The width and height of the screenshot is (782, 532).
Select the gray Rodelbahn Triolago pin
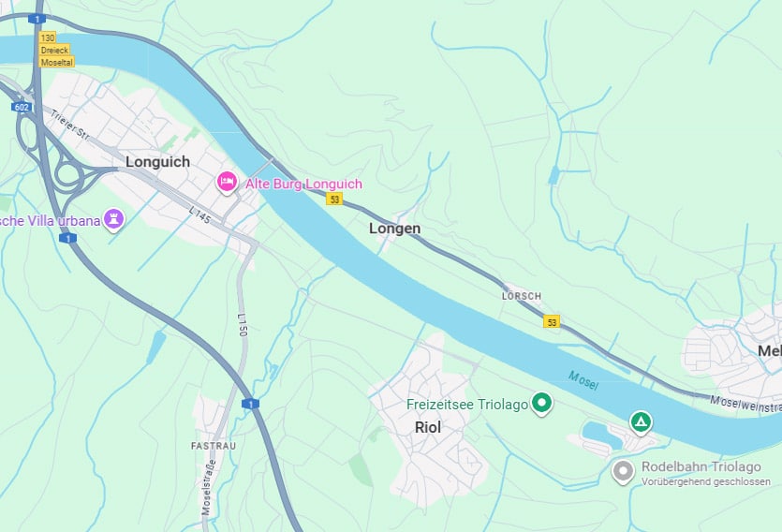[623, 471]
